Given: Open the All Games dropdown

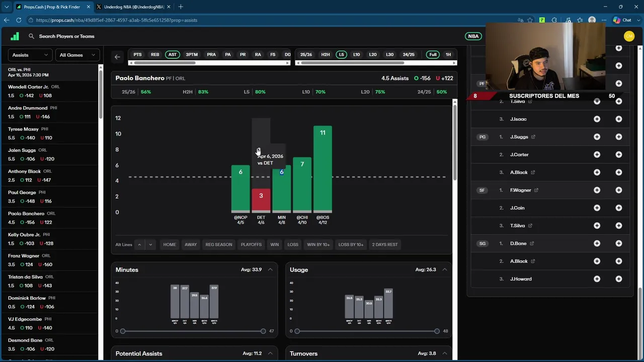Looking at the screenshot, I should pyautogui.click(x=77, y=55).
